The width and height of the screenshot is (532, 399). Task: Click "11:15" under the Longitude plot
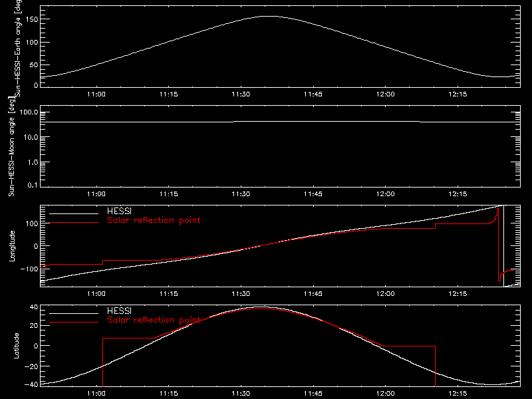(x=169, y=294)
